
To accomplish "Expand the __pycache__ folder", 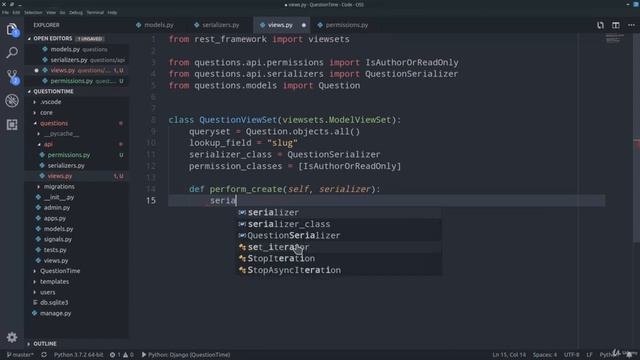I will click(61, 134).
